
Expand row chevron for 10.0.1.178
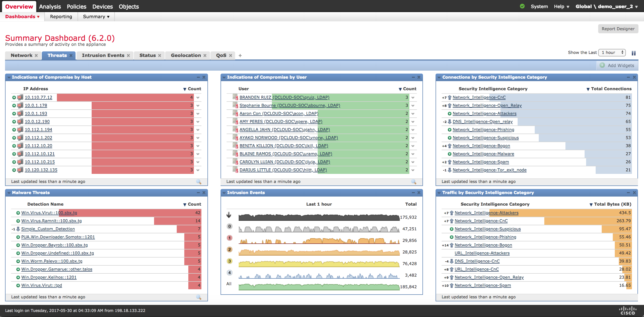(x=198, y=106)
